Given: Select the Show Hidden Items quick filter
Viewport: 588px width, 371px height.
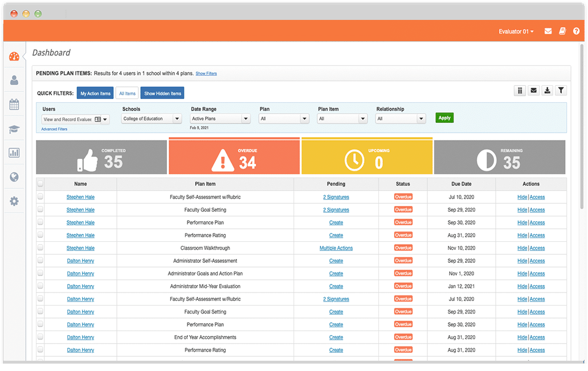Looking at the screenshot, I should (162, 93).
